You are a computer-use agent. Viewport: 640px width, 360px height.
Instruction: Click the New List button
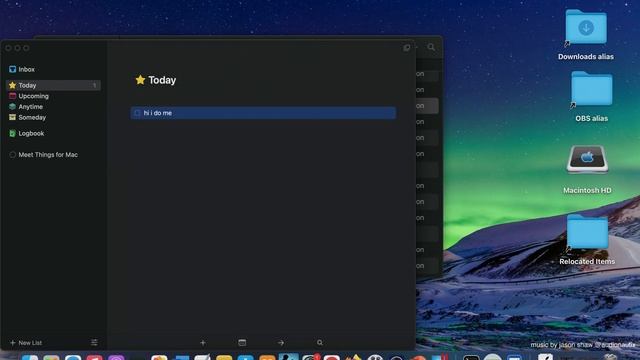click(x=26, y=343)
